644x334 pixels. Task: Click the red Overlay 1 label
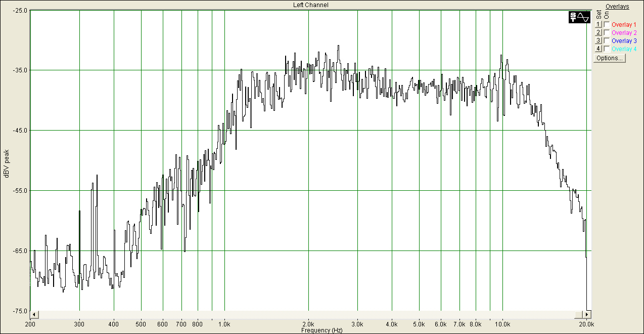(624, 24)
